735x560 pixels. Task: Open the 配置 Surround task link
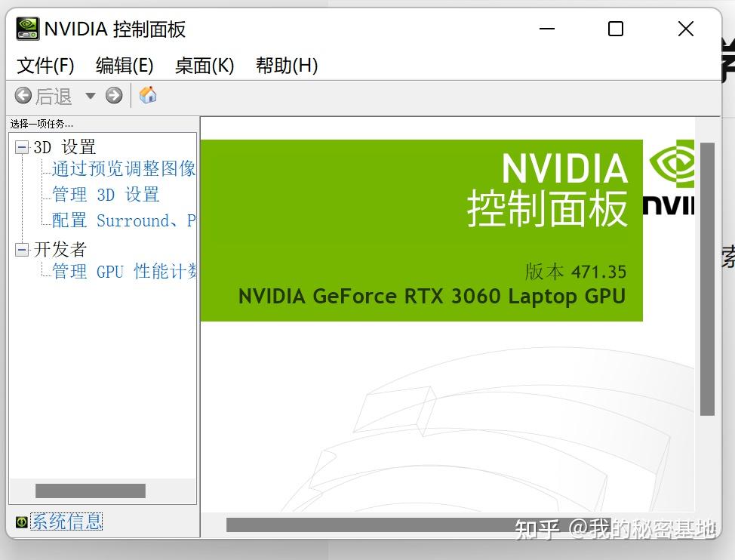point(121,220)
